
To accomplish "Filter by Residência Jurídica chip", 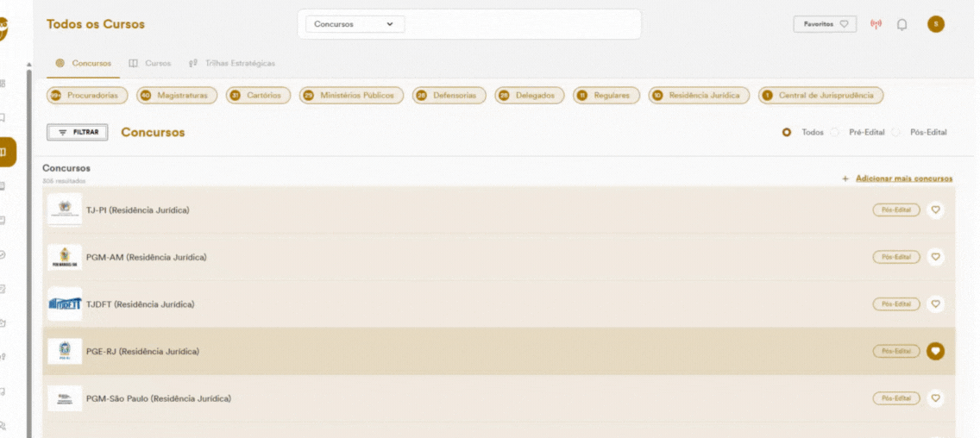I will pos(699,96).
